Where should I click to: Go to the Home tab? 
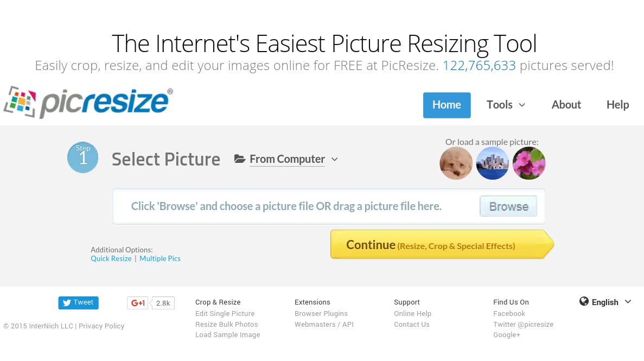pos(447,105)
